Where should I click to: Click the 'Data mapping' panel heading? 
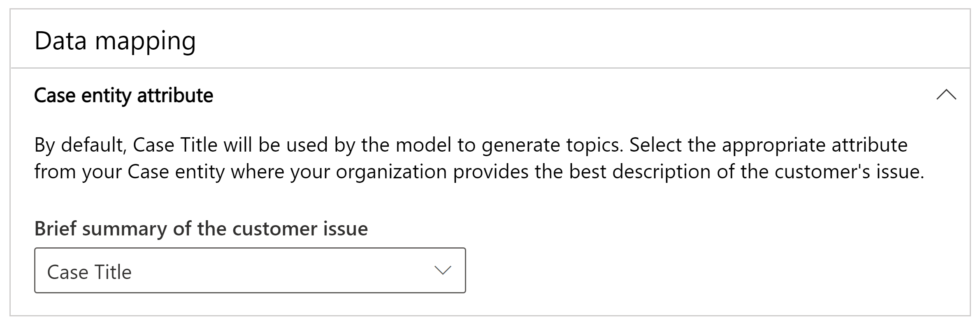click(115, 41)
